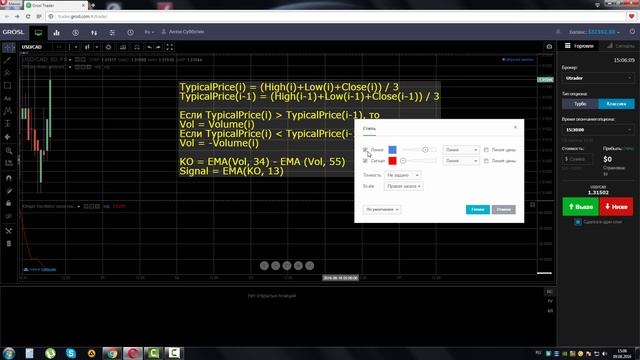Screen dimensions: 640x360
Task: Open the chart settings gear icon in chart toolbar
Action: click(x=108, y=47)
